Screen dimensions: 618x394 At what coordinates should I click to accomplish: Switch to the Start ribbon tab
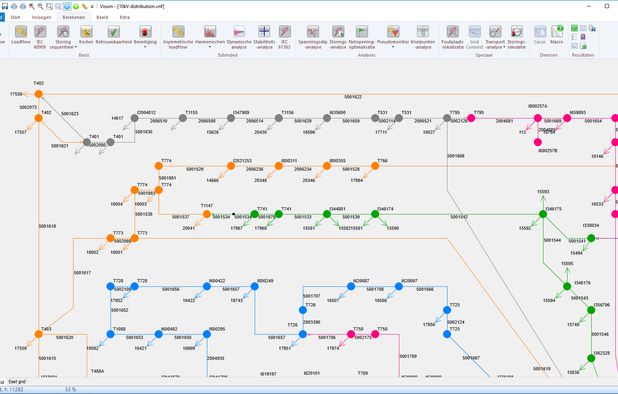(x=15, y=17)
